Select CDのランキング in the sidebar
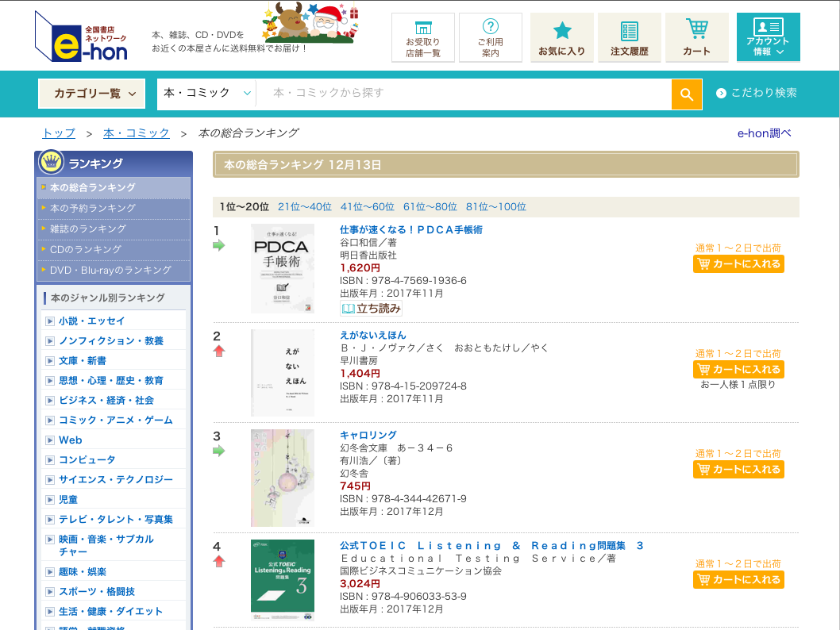The image size is (840, 630). (86, 249)
